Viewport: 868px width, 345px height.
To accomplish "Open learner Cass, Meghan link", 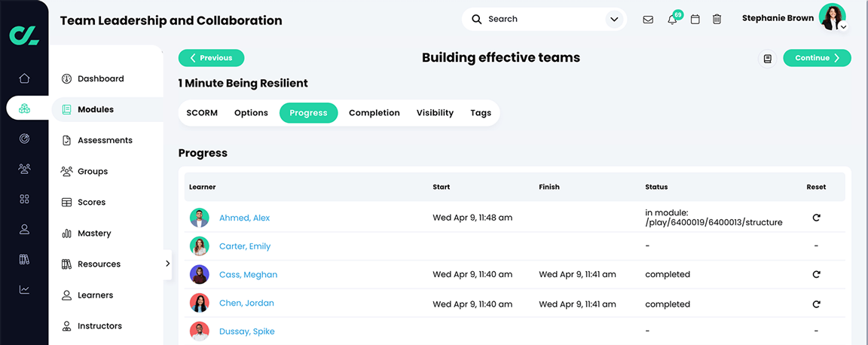I will (x=248, y=275).
